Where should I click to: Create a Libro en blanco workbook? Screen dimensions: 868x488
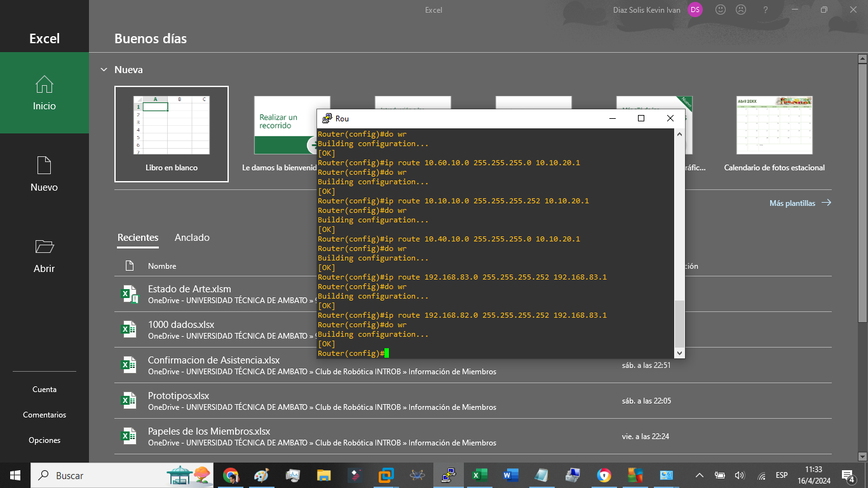pyautogui.click(x=172, y=134)
